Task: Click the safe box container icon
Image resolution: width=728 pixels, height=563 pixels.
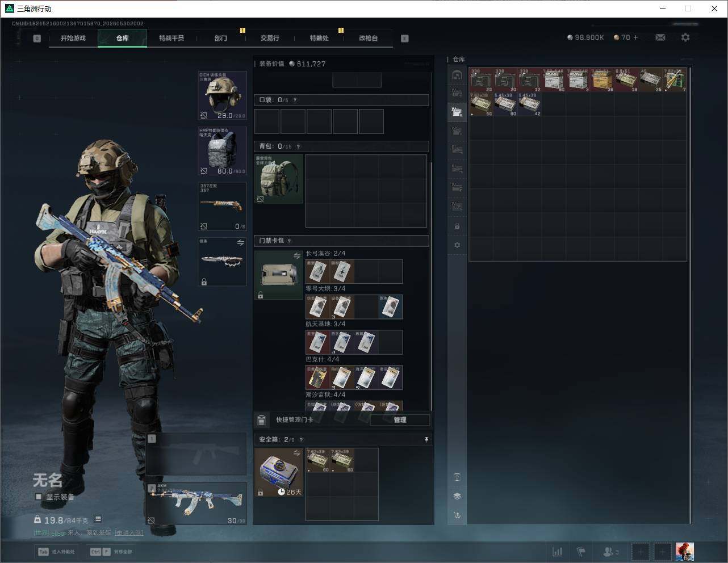Action: [x=279, y=472]
